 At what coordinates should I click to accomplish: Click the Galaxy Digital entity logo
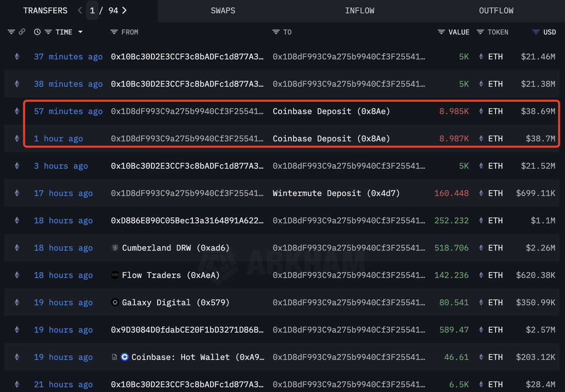coord(115,302)
